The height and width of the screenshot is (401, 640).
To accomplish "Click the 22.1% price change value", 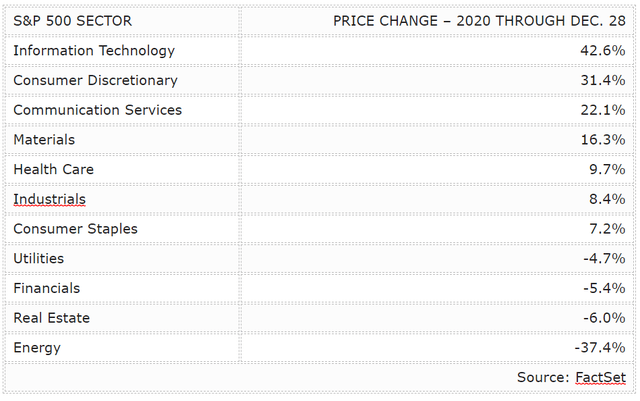I will [x=604, y=110].
